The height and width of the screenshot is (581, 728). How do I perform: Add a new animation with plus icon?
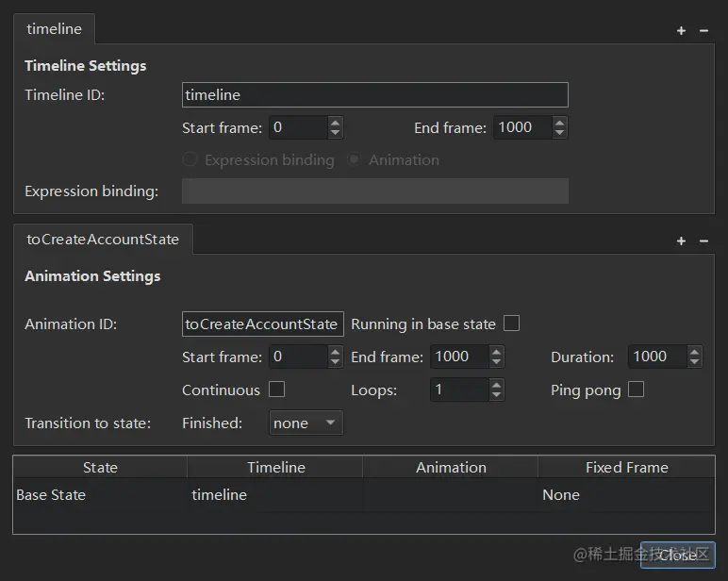[681, 241]
